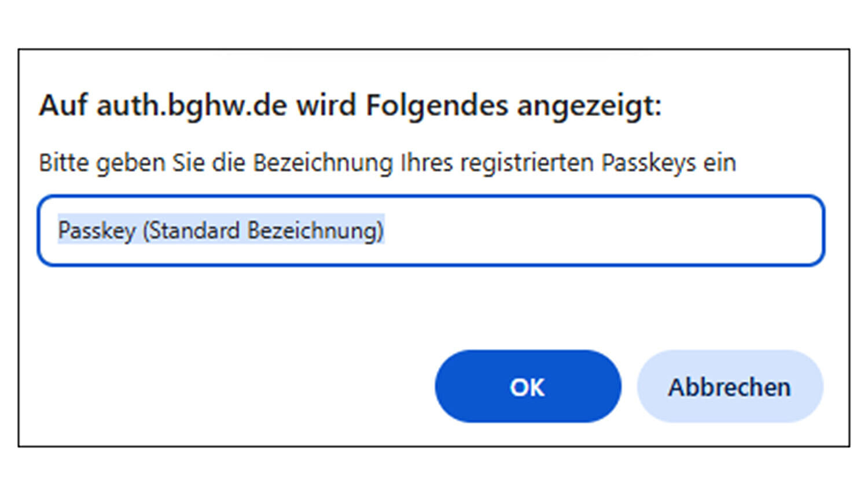Click the word 'Folgendes' in the heading
This screenshot has height=487, width=868.
pos(437,106)
